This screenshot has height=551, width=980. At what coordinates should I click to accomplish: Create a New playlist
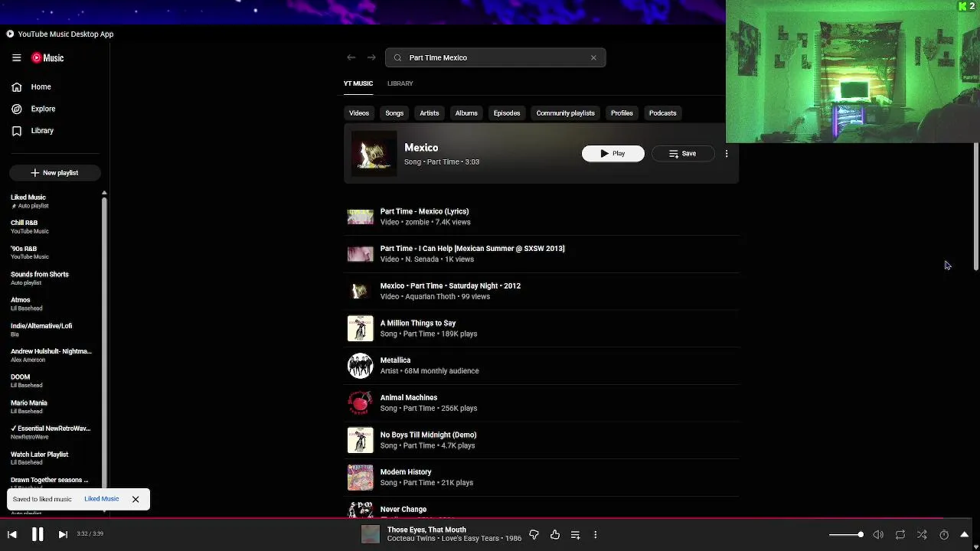[54, 173]
